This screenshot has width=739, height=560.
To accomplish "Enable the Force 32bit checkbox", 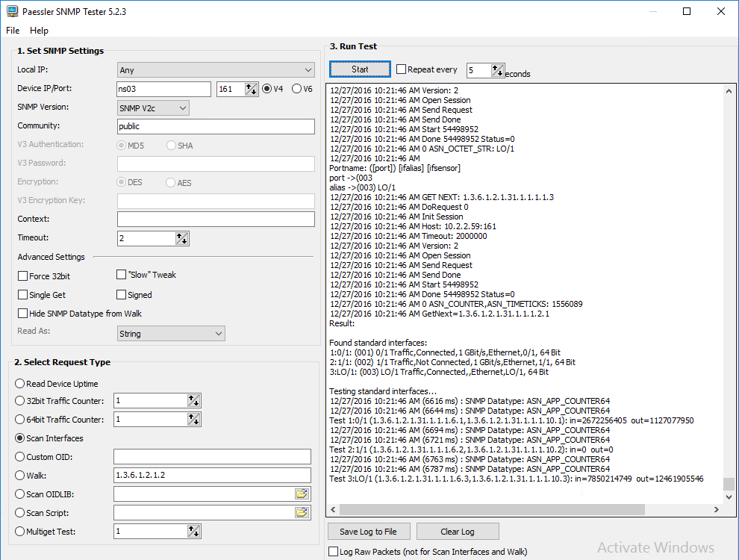I will point(23,276).
